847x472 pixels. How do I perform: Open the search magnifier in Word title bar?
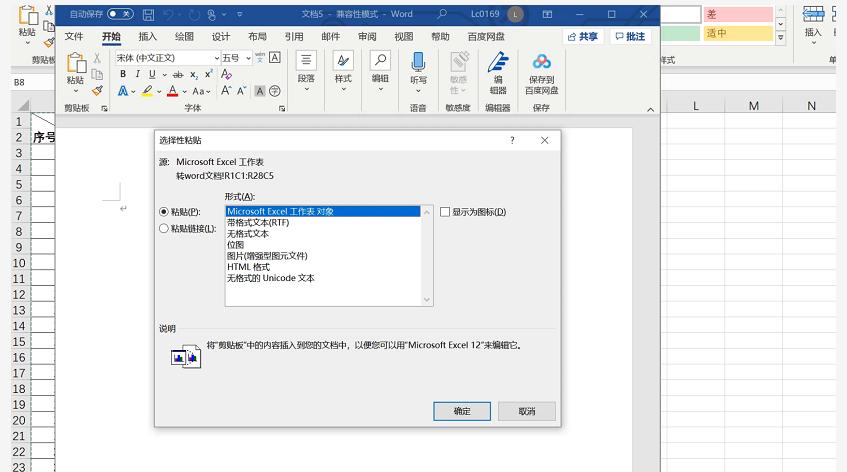click(442, 14)
